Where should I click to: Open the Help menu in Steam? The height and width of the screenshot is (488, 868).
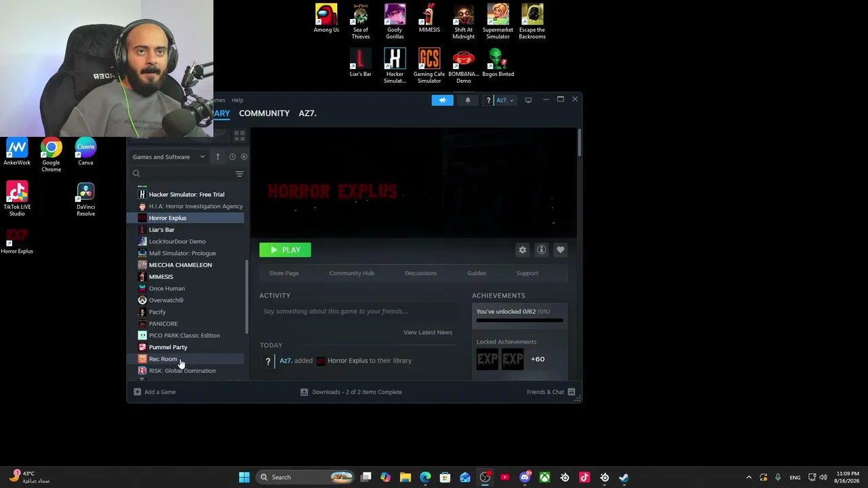[x=237, y=100]
